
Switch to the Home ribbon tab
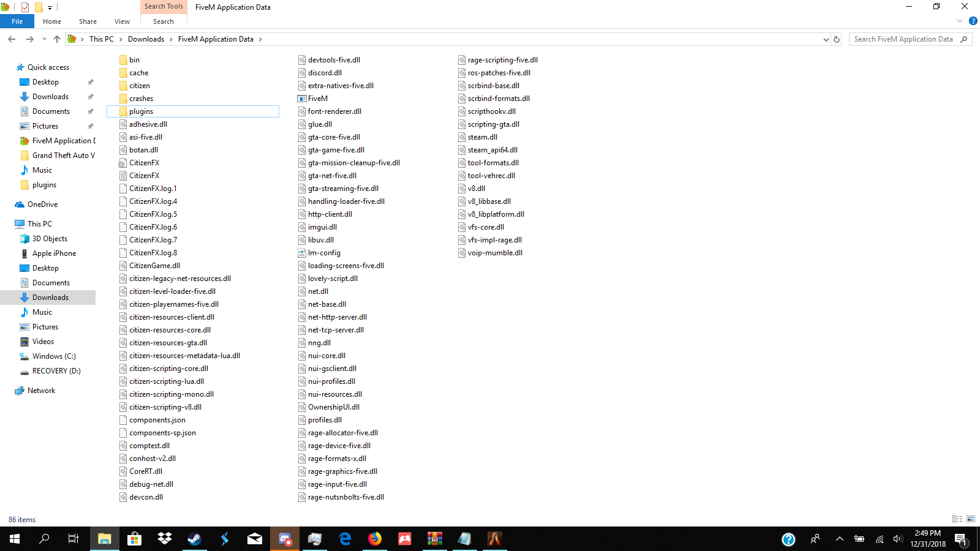pos(52,21)
